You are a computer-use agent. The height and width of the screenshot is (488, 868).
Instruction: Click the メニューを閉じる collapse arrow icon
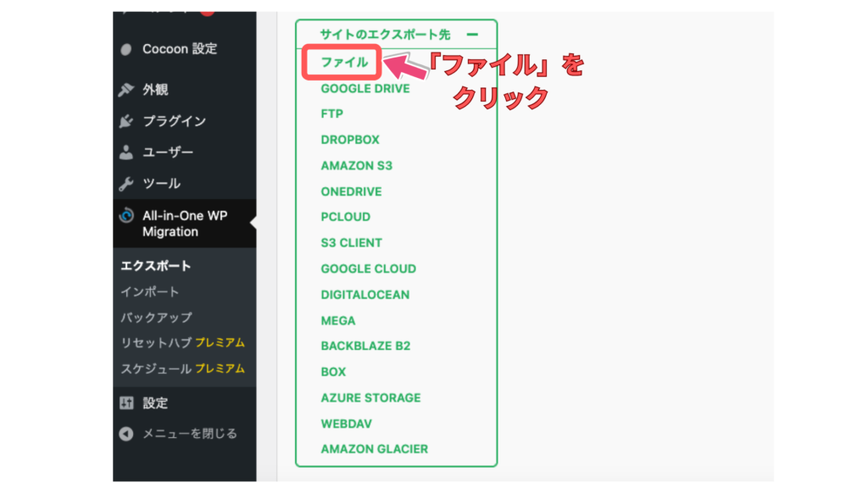[x=126, y=434]
